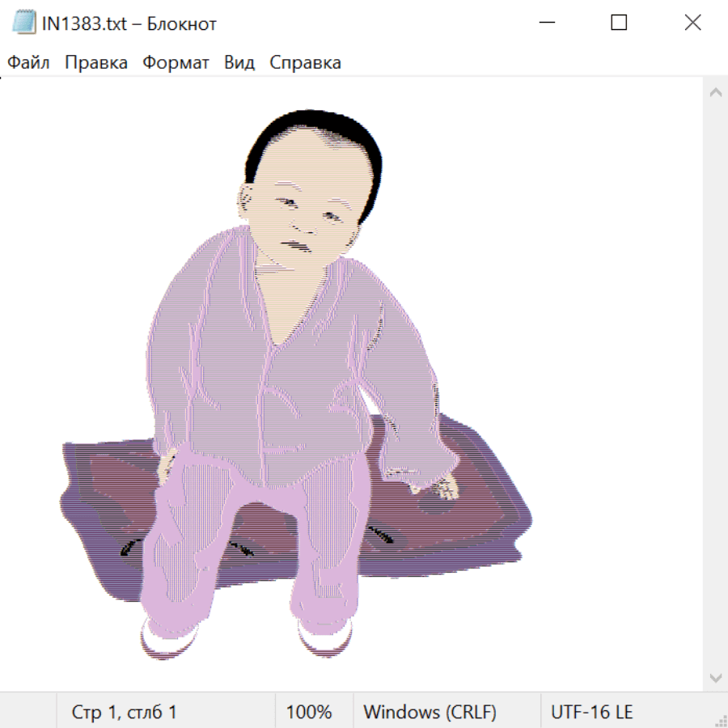Click the Windows (CRLF) line ending indicator

pyautogui.click(x=430, y=712)
